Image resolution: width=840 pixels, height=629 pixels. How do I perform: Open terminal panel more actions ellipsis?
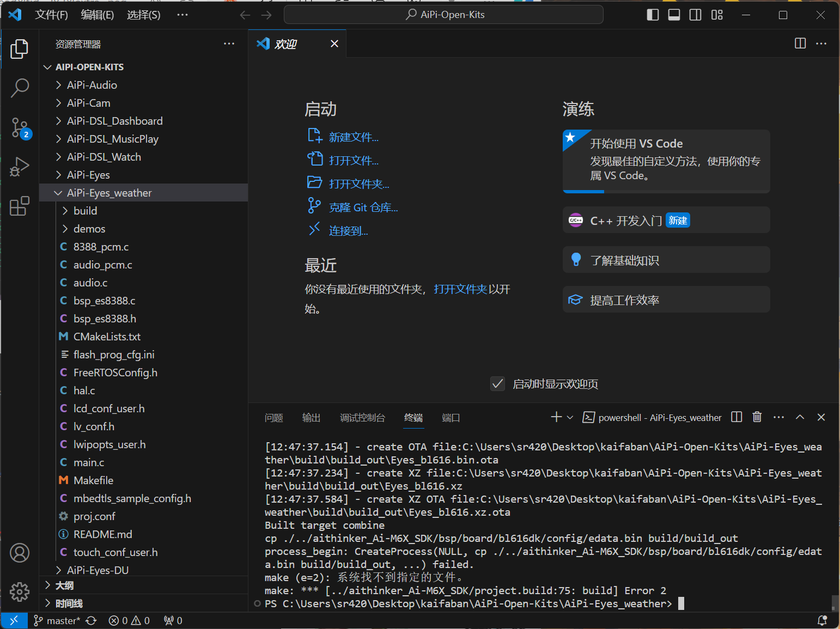[x=779, y=417]
